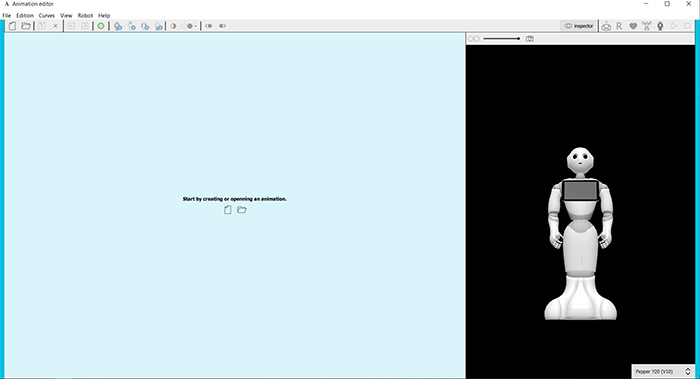Click the third blue-dot robot keyframe icon
Viewport: 700px width, 379px height.
145,26
